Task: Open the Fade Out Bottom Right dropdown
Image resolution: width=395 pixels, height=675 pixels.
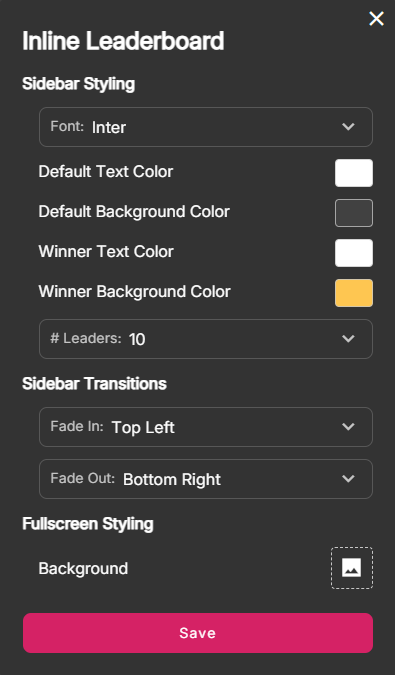Action: pyautogui.click(x=206, y=479)
